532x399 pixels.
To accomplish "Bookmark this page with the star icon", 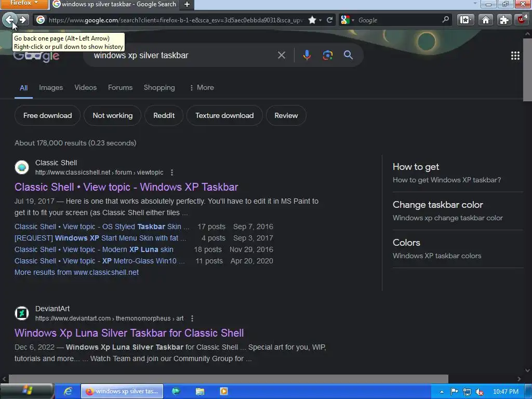I will 312,20.
